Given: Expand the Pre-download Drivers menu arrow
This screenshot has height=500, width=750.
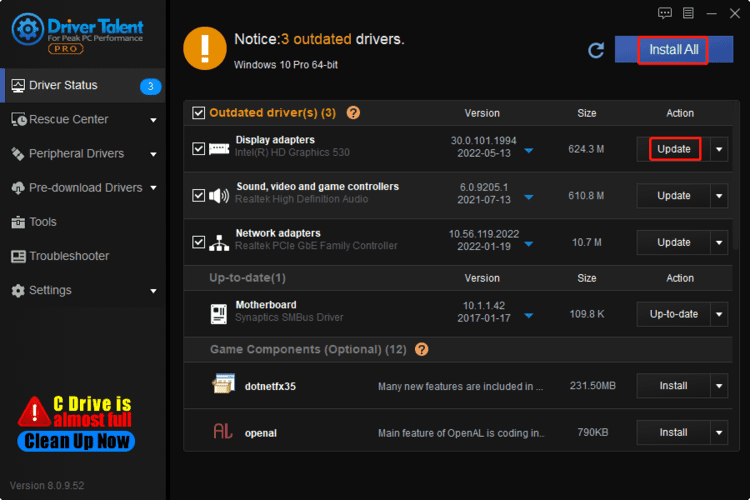Looking at the screenshot, I should coord(154,188).
